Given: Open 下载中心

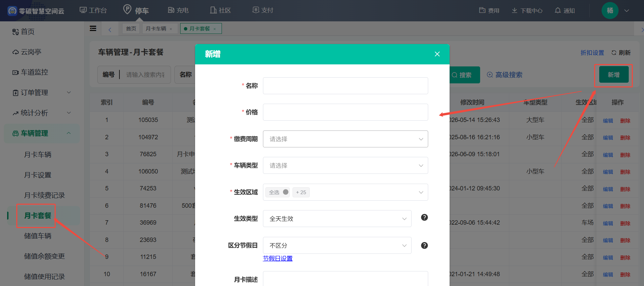Looking at the screenshot, I should [x=527, y=11].
